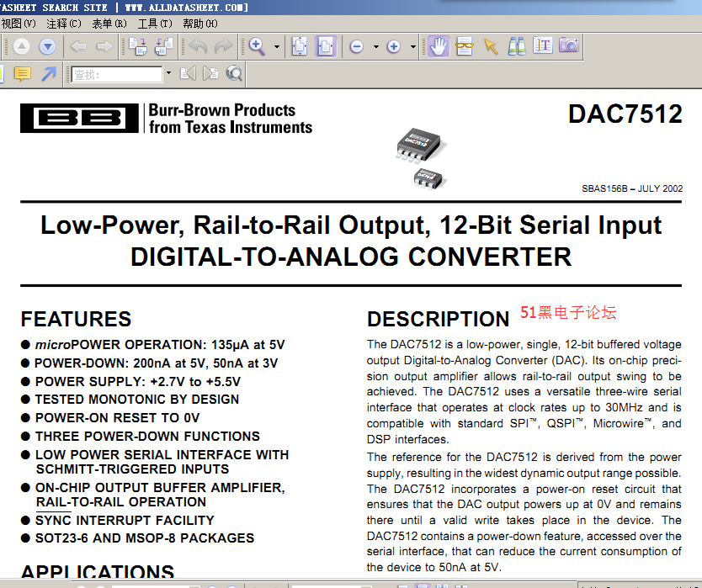Screen dimensions: 702x588
Task: Select the yellow arrow selection tool
Action: pyautogui.click(x=491, y=46)
